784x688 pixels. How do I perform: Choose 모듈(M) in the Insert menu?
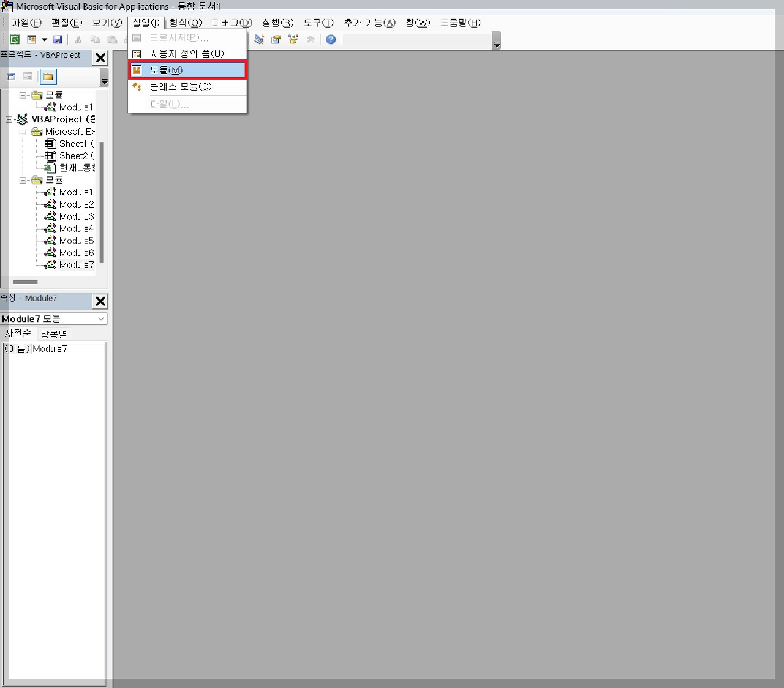[187, 70]
